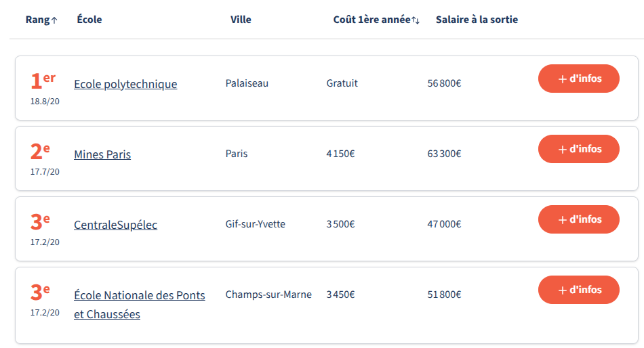Screen dimensions: 644x348
Task: Sort by Coût 1ère année arrows
Action: 416,20
